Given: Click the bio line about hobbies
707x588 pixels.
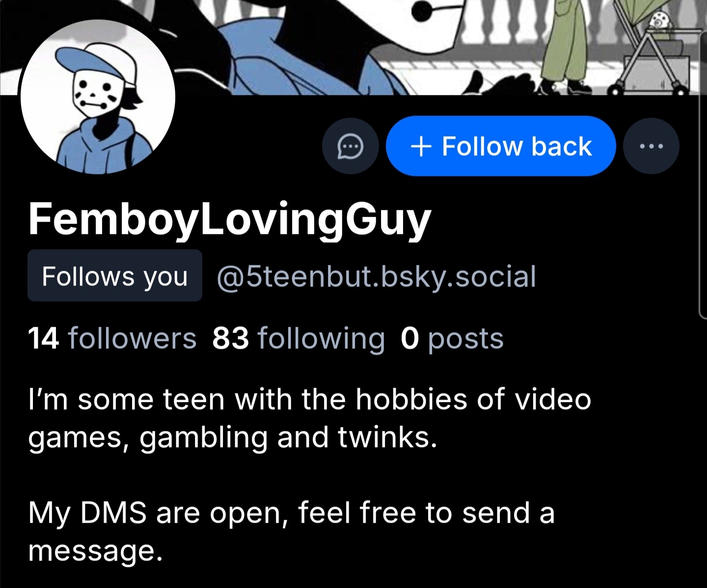Looking at the screenshot, I should (x=310, y=418).
